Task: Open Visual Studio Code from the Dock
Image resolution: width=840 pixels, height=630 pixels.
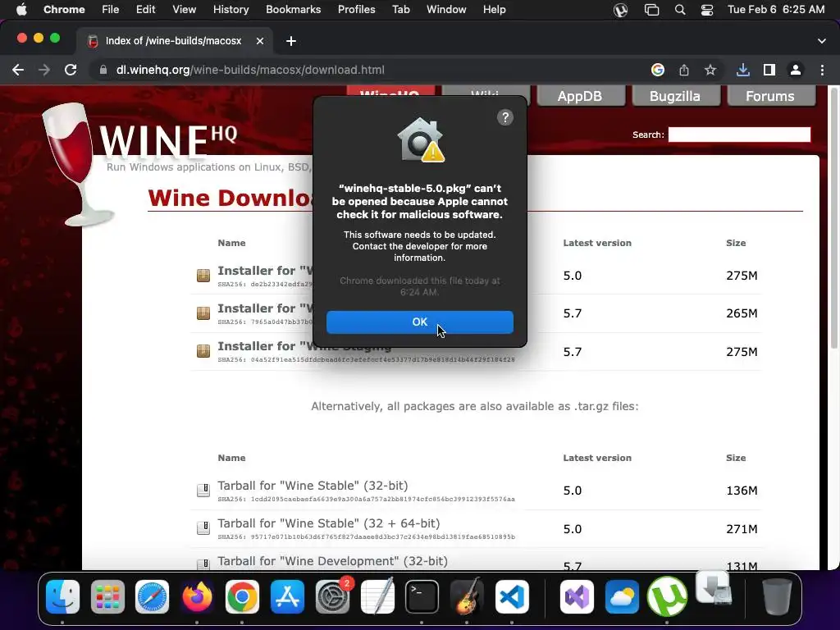Action: (x=512, y=596)
